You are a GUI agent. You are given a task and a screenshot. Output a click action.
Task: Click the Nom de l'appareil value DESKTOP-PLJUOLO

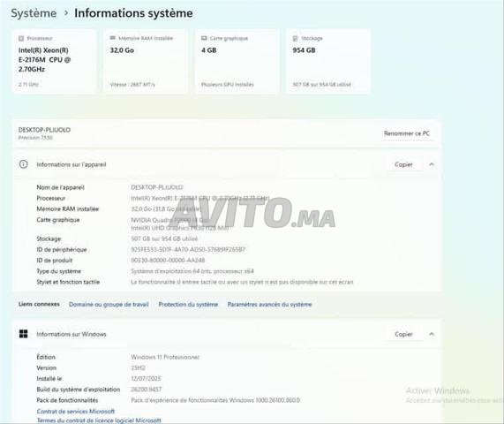click(157, 187)
